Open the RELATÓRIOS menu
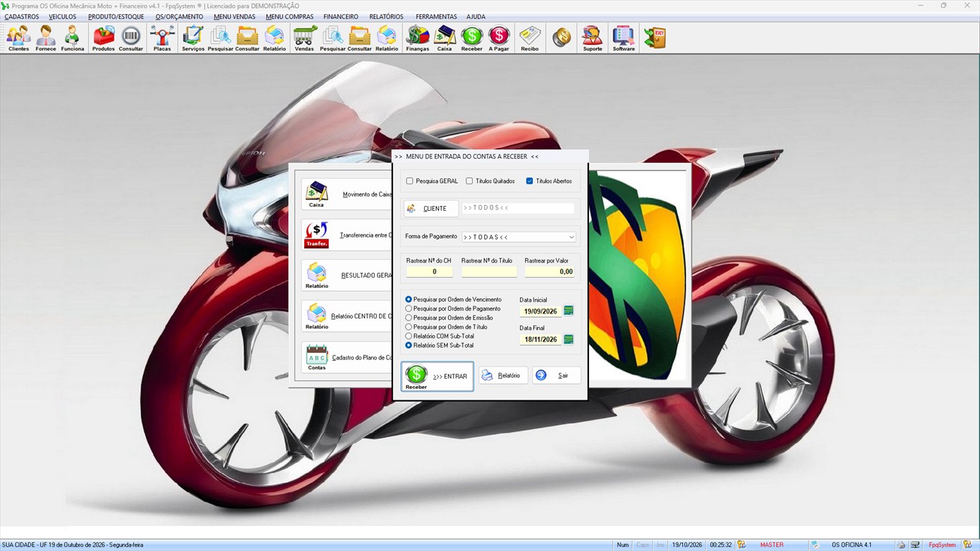 pyautogui.click(x=386, y=17)
